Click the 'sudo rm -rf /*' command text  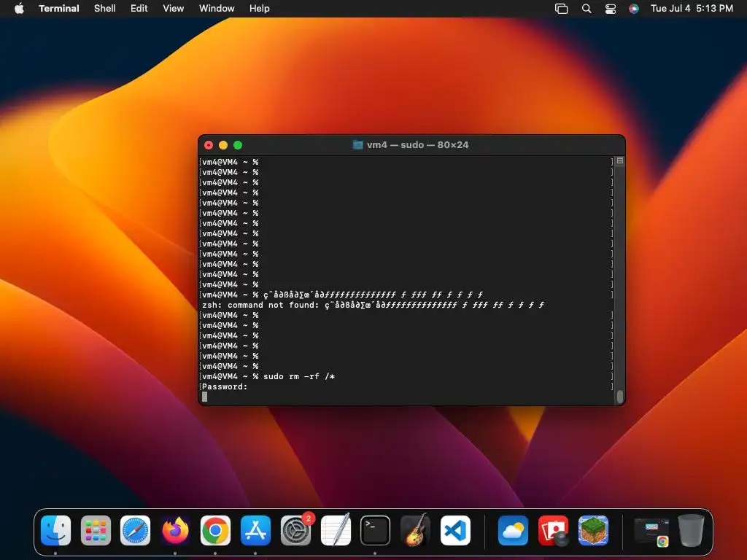[x=299, y=377]
